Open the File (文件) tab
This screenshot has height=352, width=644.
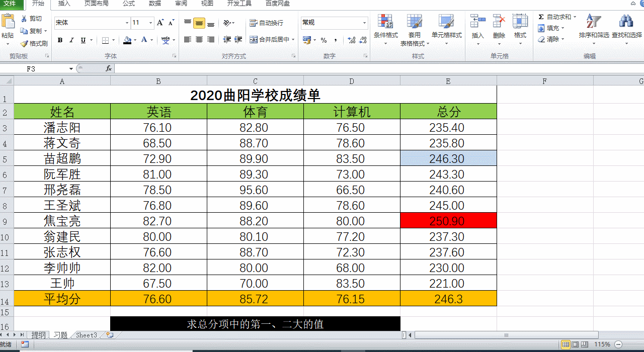[12, 4]
